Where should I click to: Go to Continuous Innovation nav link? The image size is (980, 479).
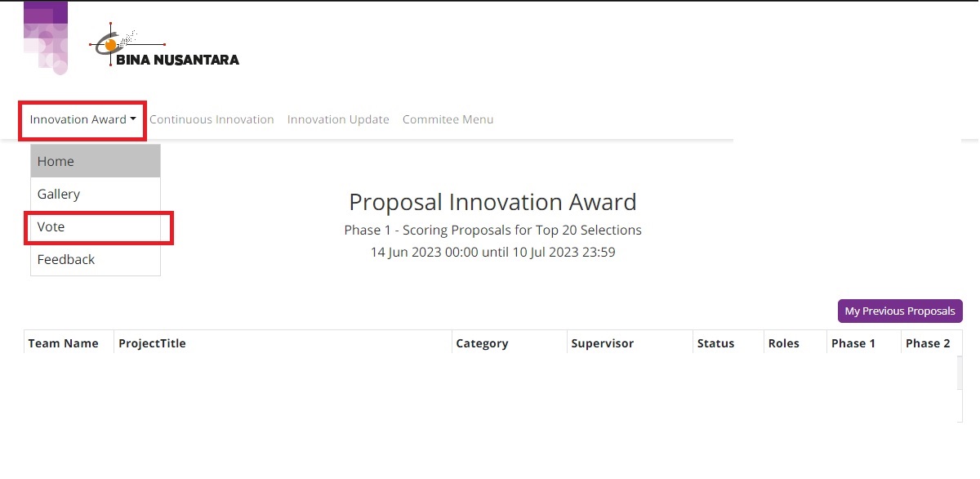(x=212, y=119)
